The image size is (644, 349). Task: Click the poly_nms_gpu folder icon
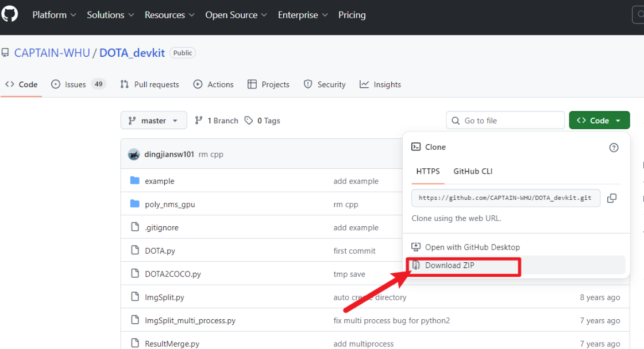(134, 204)
